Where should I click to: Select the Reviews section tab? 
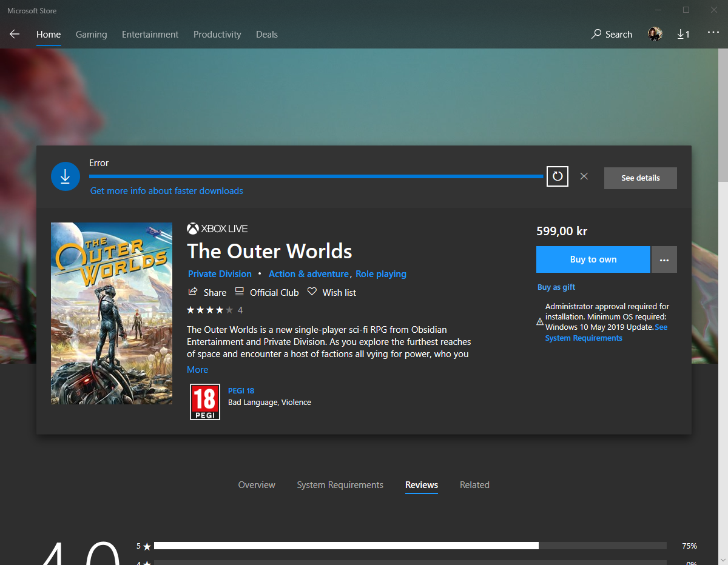tap(422, 485)
